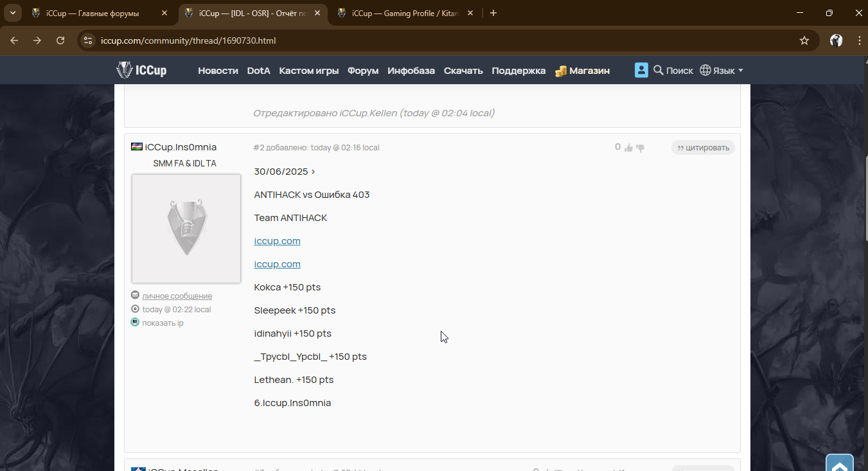Click the text 'Lethean. +150 pts'
868x471 pixels.
(294, 380)
